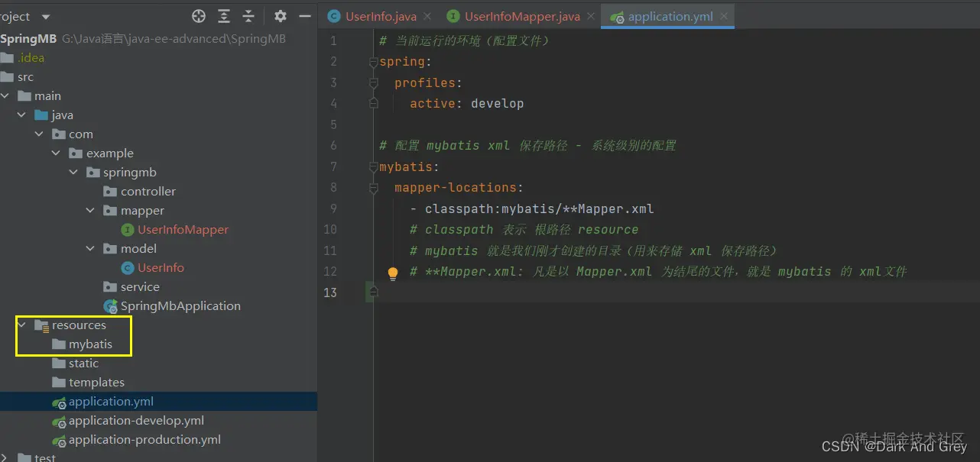Close the UserInfoMapper.java tab
Screen dimensions: 980x462
(590, 16)
